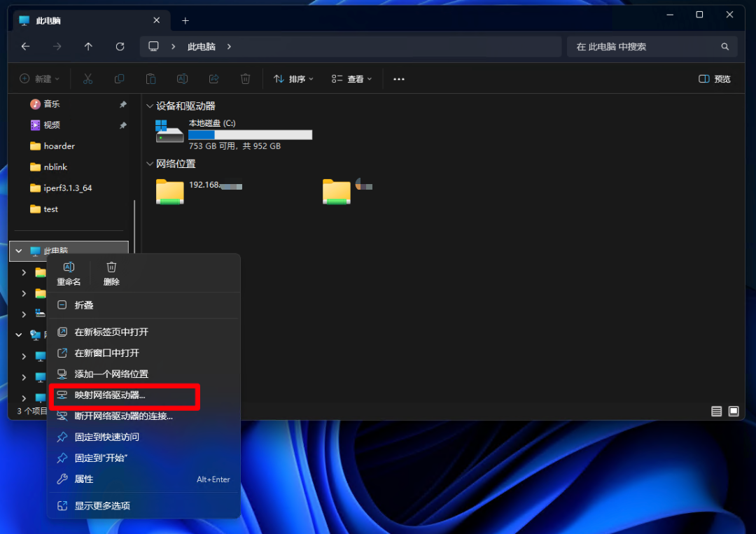Viewport: 756px width, 534px height.
Task: Click the sidebar vertical scrollbar
Action: pyautogui.click(x=134, y=227)
